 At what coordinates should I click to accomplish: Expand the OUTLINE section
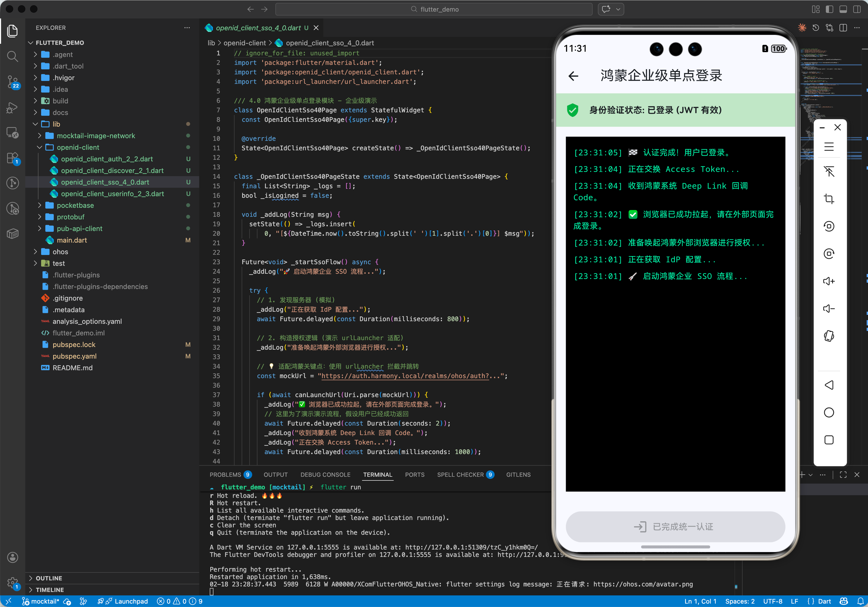(x=49, y=578)
